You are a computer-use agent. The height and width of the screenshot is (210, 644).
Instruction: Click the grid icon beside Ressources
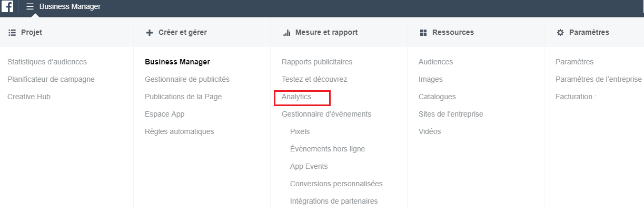[423, 33]
